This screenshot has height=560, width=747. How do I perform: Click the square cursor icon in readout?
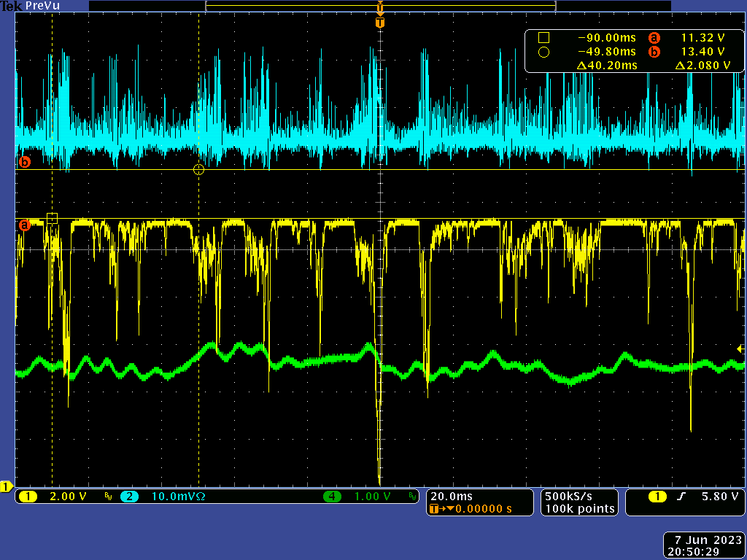click(543, 38)
